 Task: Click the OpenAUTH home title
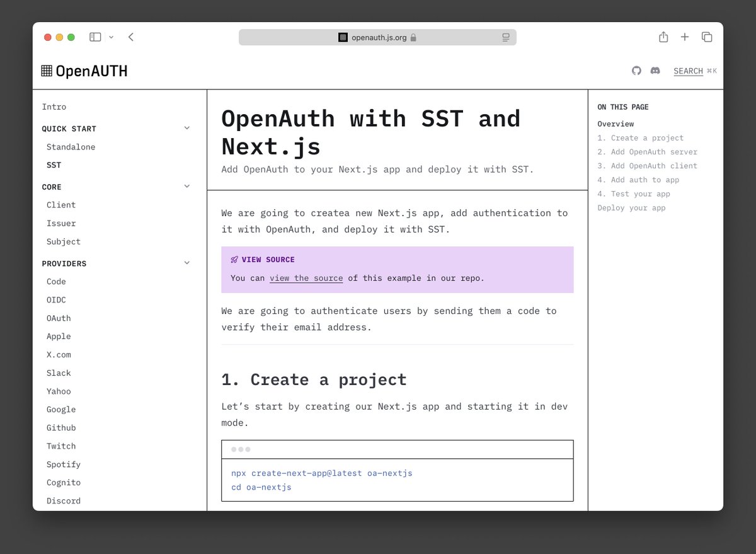point(91,71)
